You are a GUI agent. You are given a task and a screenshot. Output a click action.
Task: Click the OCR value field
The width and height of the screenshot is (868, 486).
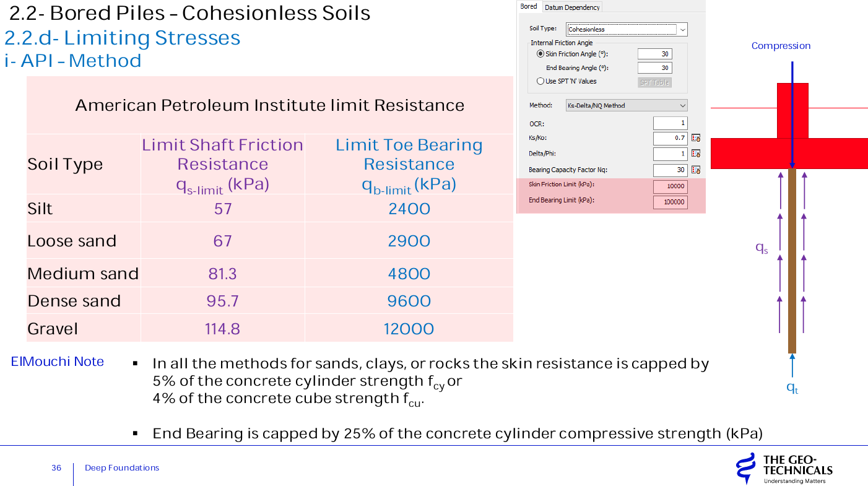point(670,123)
